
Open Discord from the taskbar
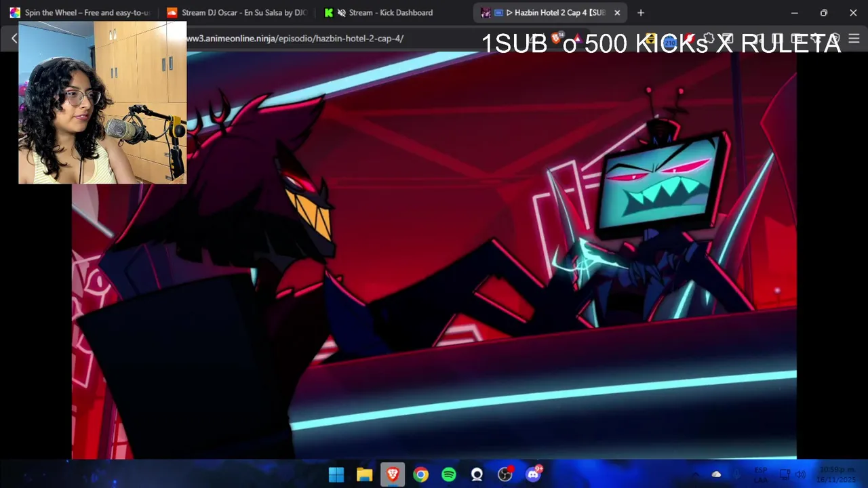[533, 474]
